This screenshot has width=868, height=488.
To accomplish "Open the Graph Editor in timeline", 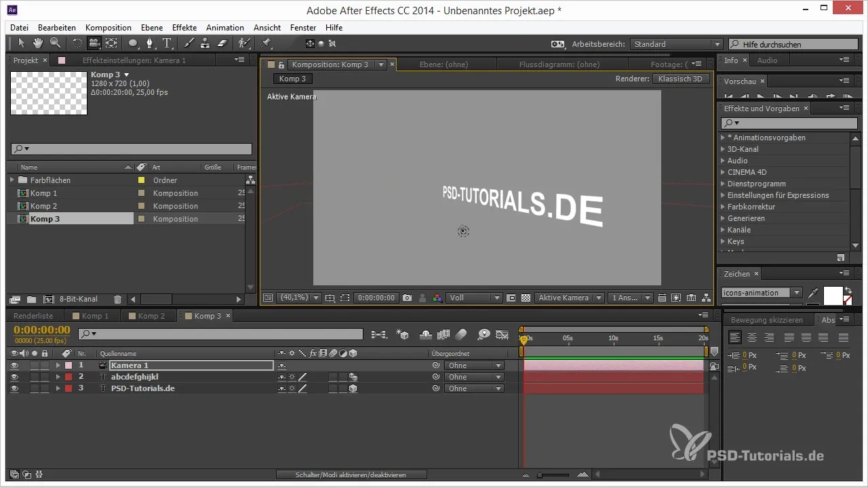I will pyautogui.click(x=502, y=334).
